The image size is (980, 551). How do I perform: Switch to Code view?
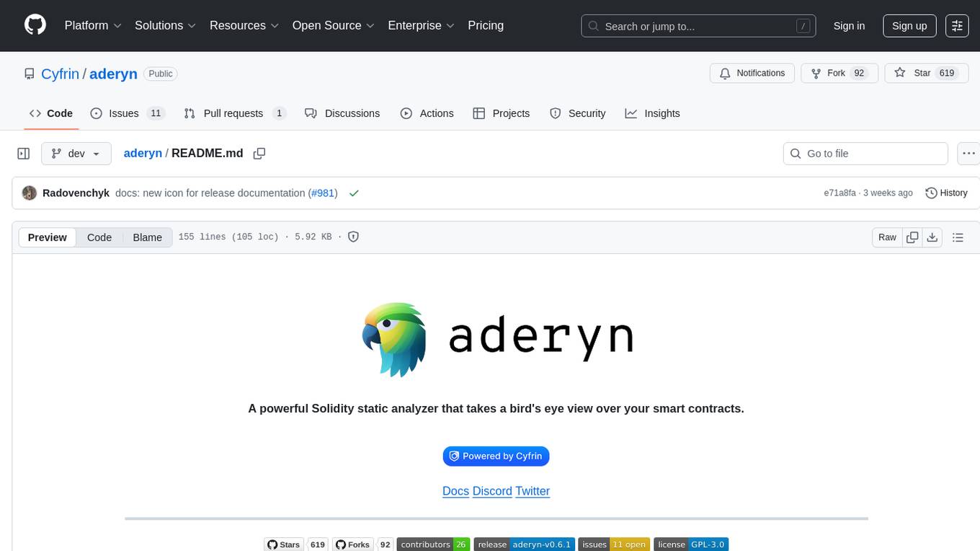[x=99, y=237]
